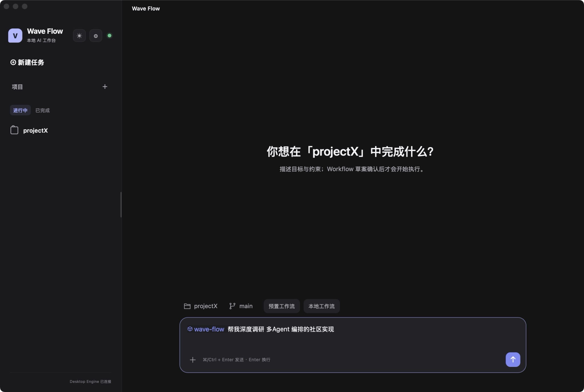Click the Desktop Engine 已连接 status text
The image size is (584, 392).
(x=90, y=381)
